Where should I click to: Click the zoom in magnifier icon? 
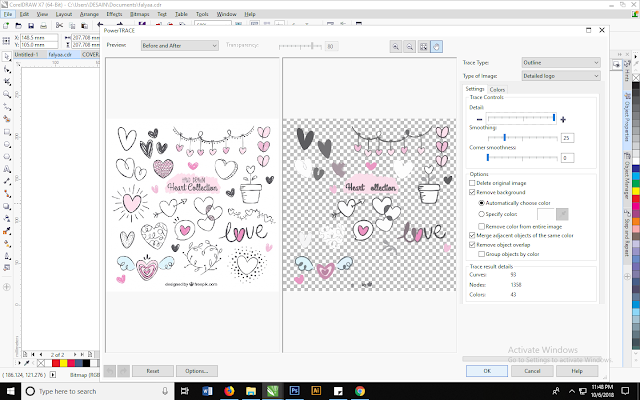(x=397, y=46)
